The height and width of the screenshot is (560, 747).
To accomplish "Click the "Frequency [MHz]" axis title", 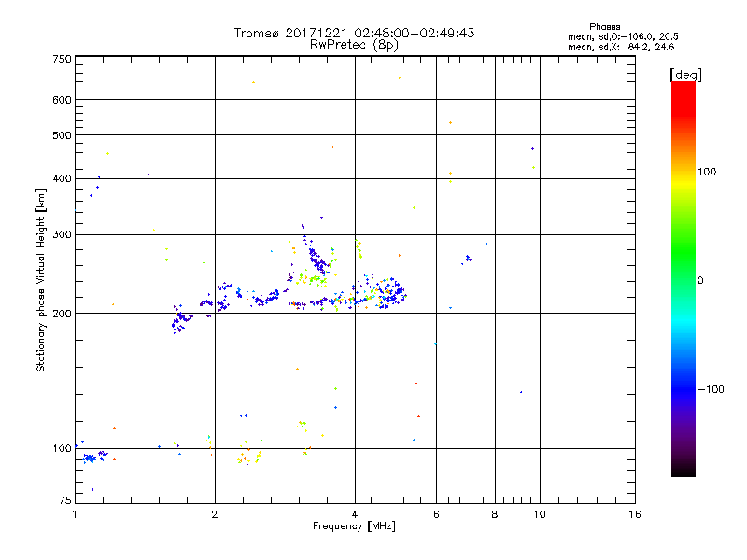I will pyautogui.click(x=354, y=526).
